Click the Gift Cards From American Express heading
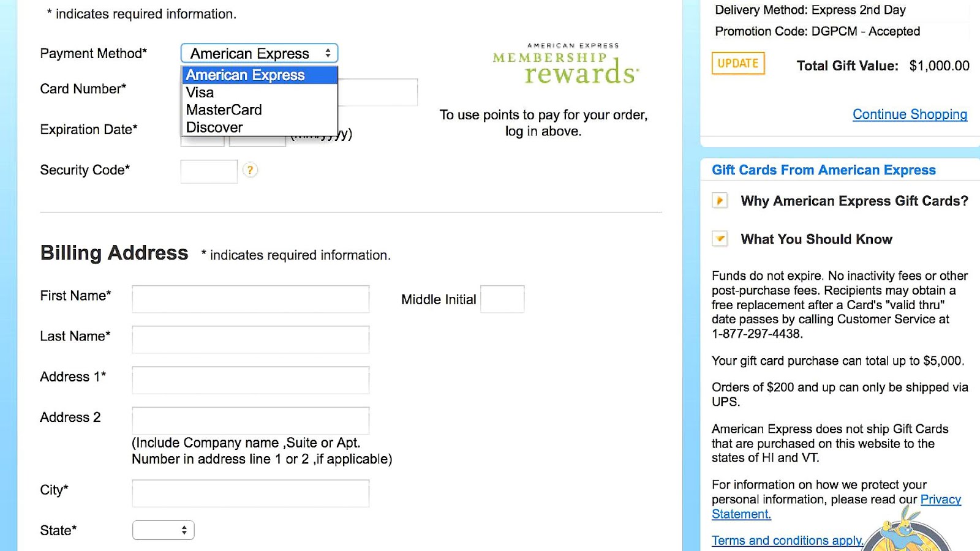Image resolution: width=980 pixels, height=551 pixels. coord(824,170)
